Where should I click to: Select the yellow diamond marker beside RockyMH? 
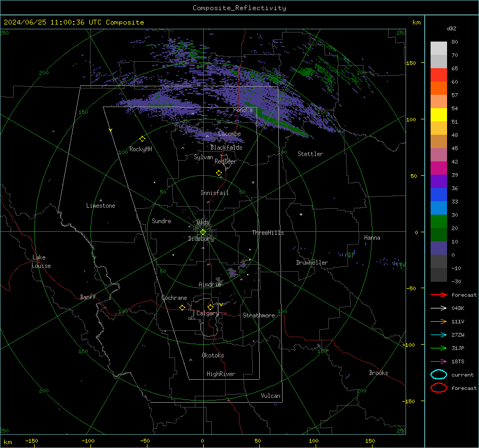tap(142, 139)
